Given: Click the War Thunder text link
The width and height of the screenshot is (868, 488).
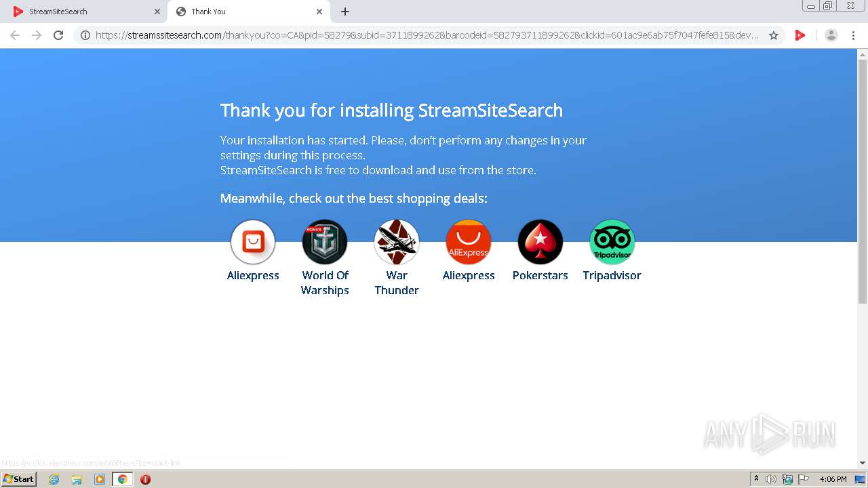Looking at the screenshot, I should pyautogui.click(x=397, y=283).
